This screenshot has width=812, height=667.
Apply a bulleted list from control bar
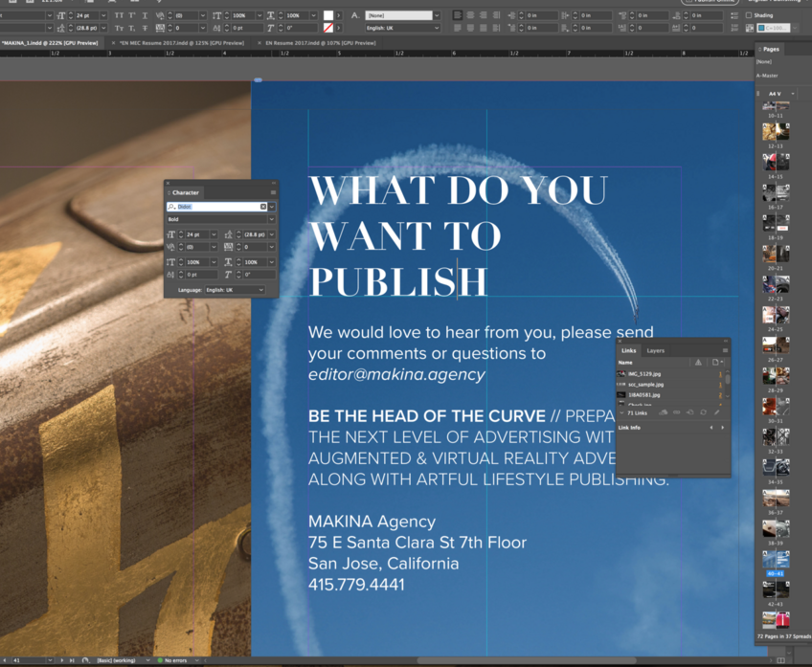click(734, 15)
